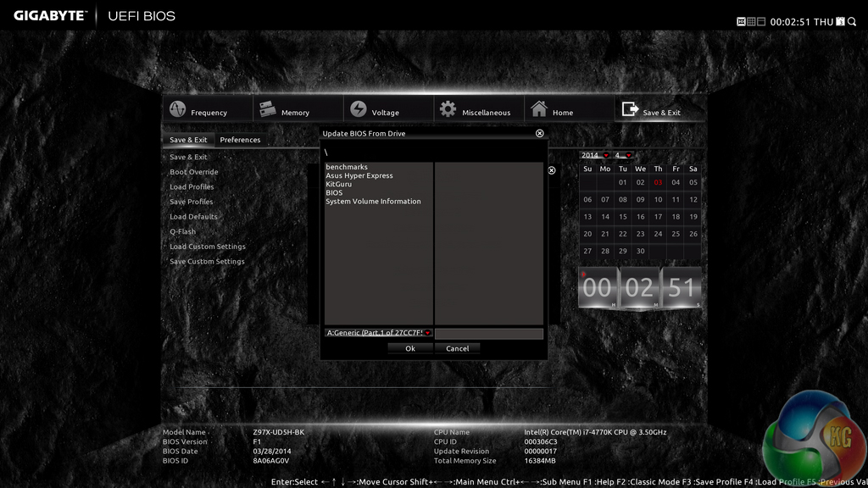The height and width of the screenshot is (488, 868).
Task: Expand the year 2014 dropdown
Action: (595, 155)
